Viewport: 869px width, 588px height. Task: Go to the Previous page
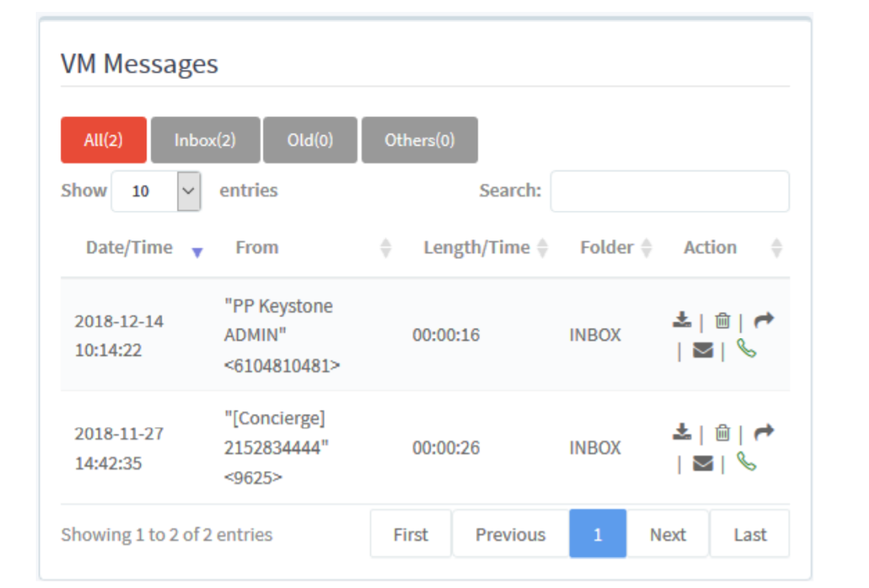510,534
